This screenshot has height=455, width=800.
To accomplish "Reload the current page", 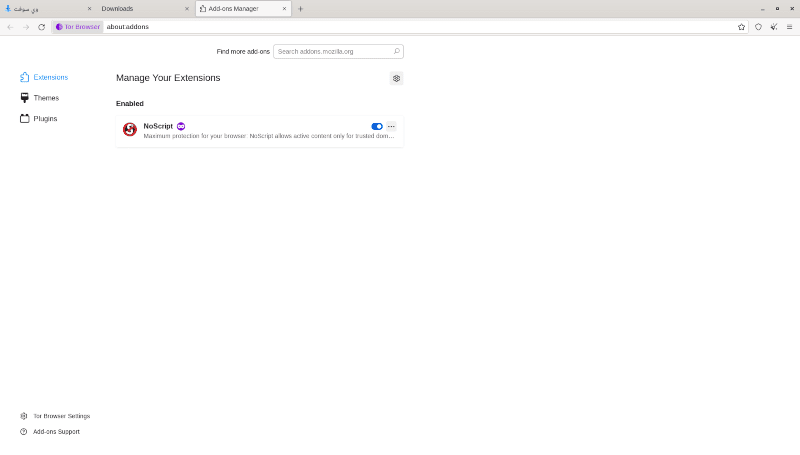I will click(x=41, y=27).
